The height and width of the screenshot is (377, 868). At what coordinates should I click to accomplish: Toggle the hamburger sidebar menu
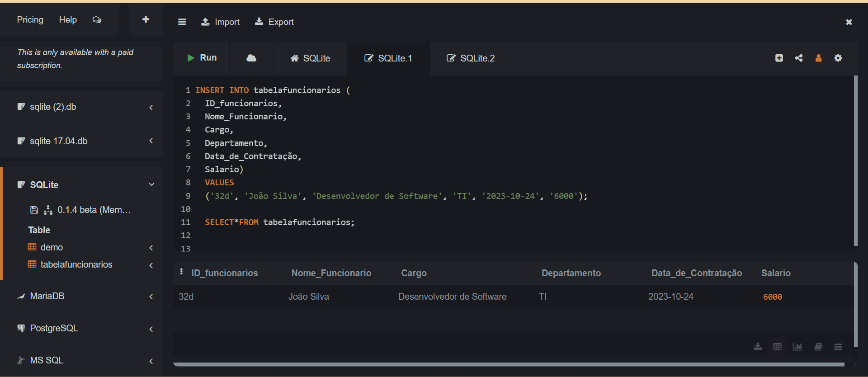click(182, 22)
